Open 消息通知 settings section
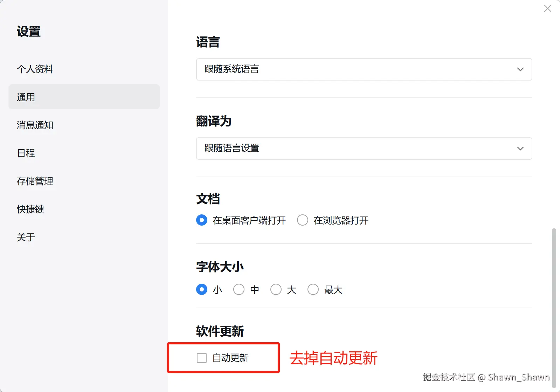Screen dimensions: 560x392 [x=35, y=125]
